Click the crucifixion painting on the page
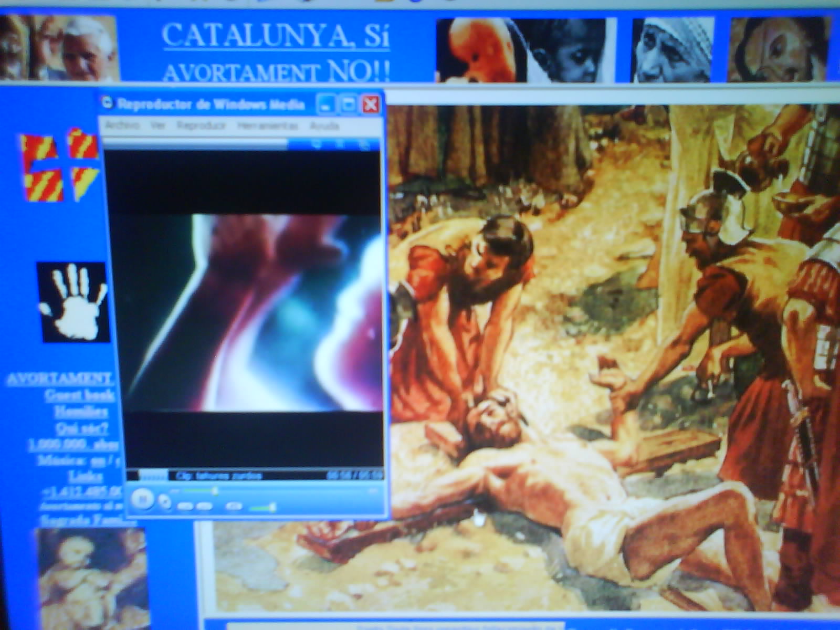840x630 pixels. tap(614, 357)
